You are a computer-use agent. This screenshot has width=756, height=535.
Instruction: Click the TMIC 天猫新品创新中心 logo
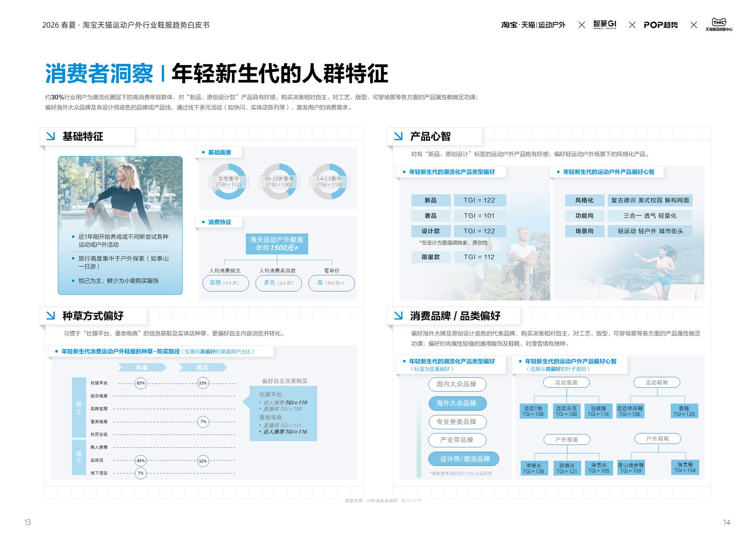pyautogui.click(x=718, y=24)
